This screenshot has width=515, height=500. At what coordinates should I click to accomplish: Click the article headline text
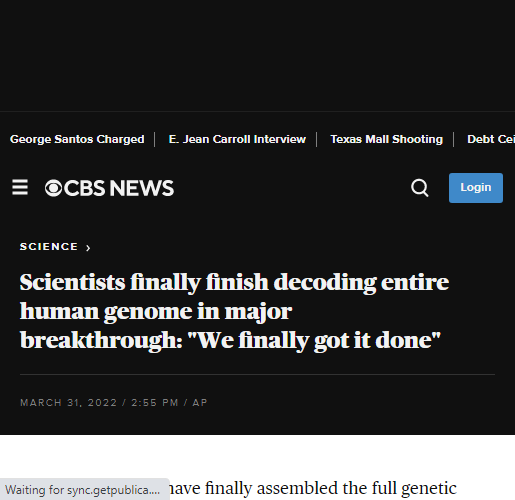pos(234,311)
